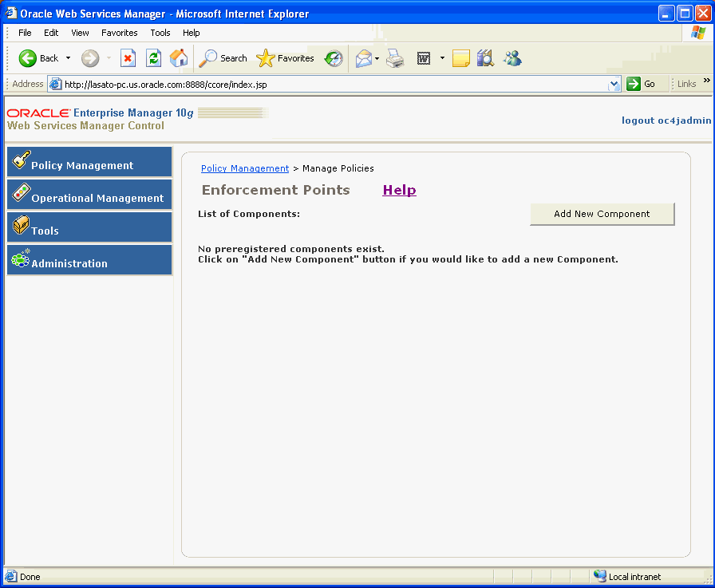
Task: Expand the Links toolbar chevron
Action: (x=707, y=81)
